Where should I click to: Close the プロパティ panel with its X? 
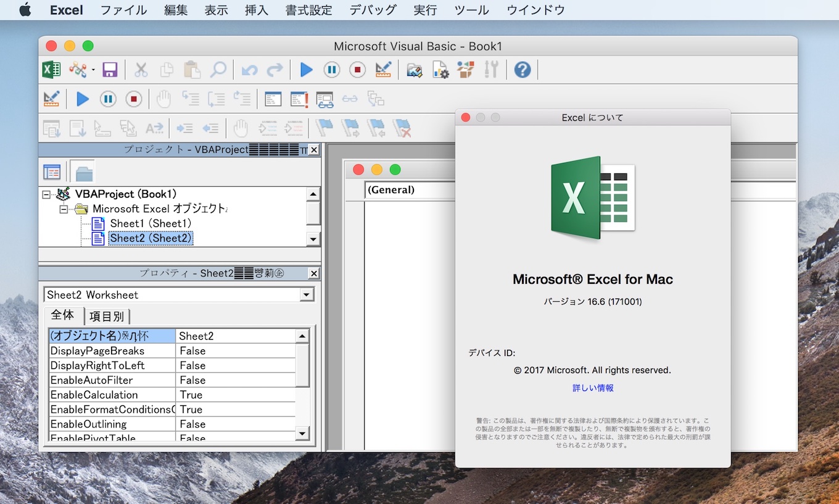tap(313, 274)
